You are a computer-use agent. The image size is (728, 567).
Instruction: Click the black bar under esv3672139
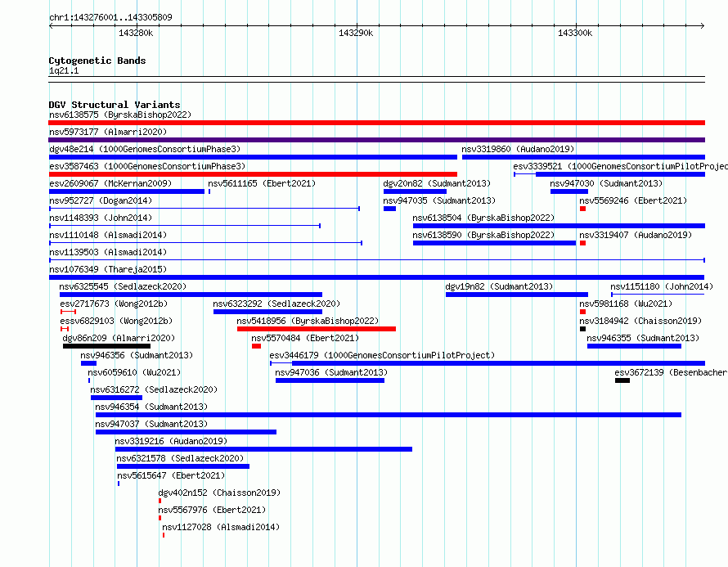622,380
